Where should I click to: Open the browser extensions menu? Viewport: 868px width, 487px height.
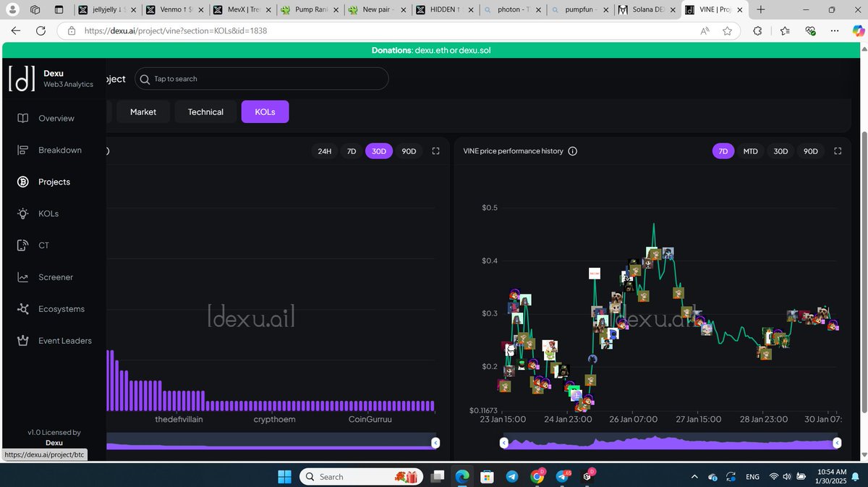click(x=757, y=31)
